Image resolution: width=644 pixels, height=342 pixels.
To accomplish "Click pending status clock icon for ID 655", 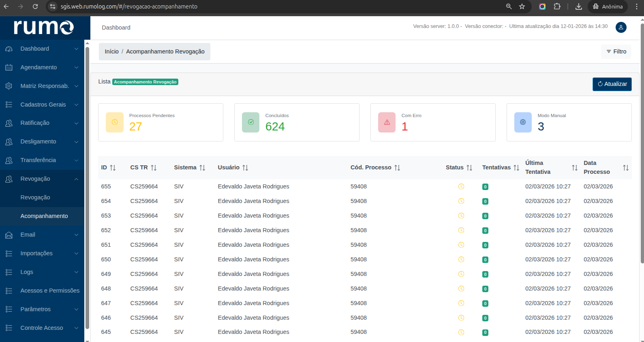I will point(461,186).
